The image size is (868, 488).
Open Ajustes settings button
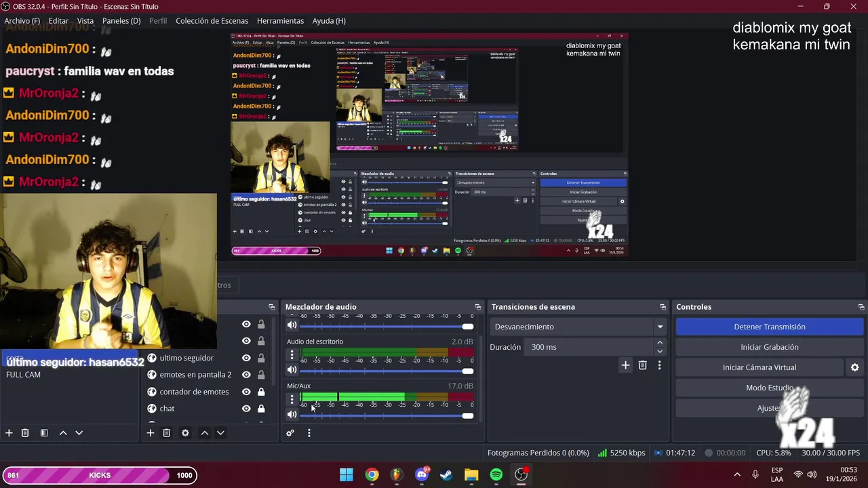770,408
